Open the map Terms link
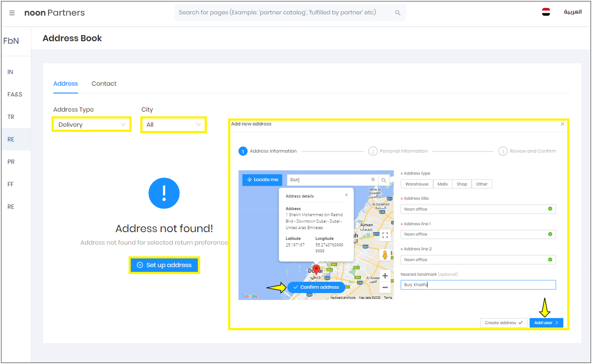The width and height of the screenshot is (593, 364). click(x=388, y=298)
